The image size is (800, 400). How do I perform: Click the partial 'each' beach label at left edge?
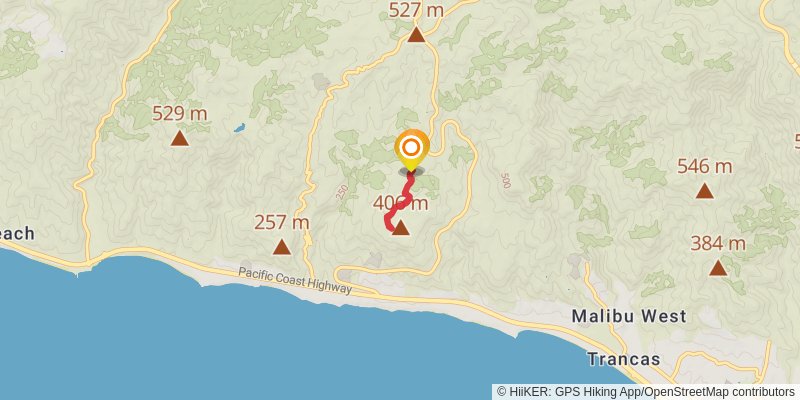[x=17, y=234]
